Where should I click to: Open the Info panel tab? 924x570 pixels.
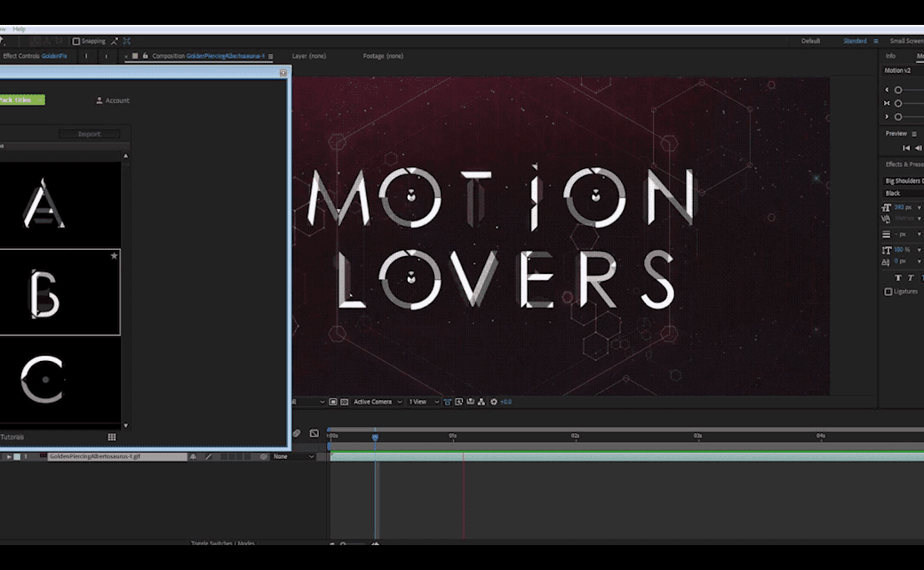pyautogui.click(x=890, y=56)
